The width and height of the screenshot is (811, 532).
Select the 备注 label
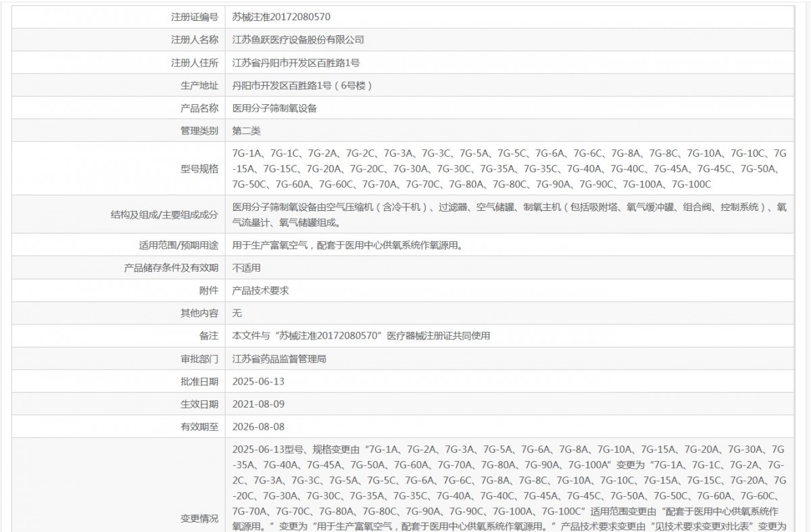(x=210, y=336)
